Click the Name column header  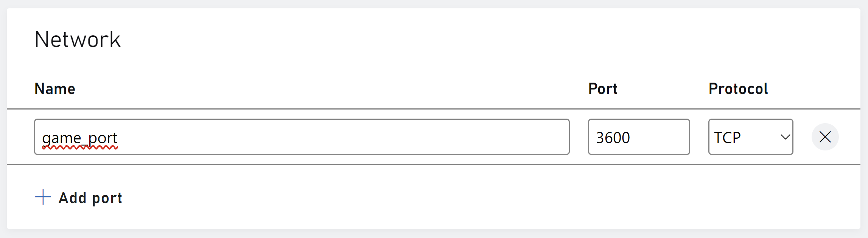point(54,88)
